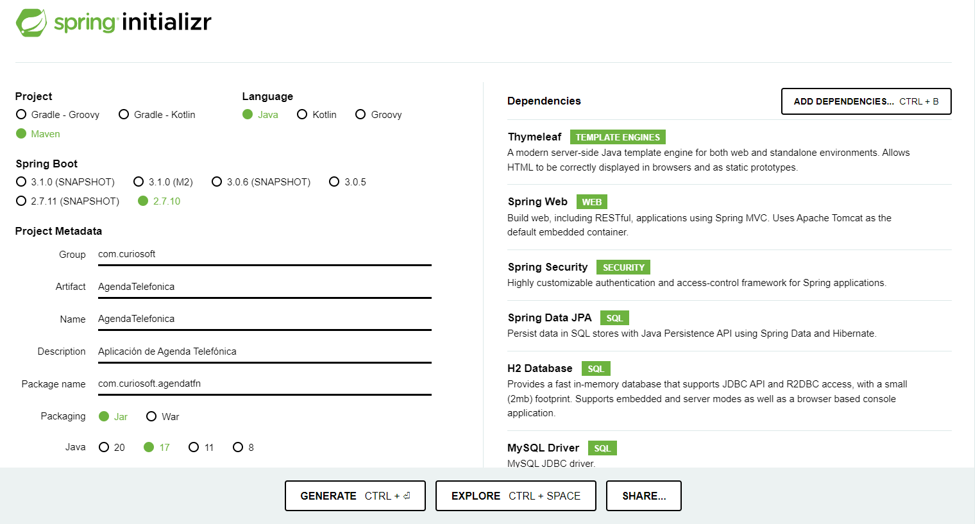Open the Share dialog
The width and height of the screenshot is (980, 524).
643,496
